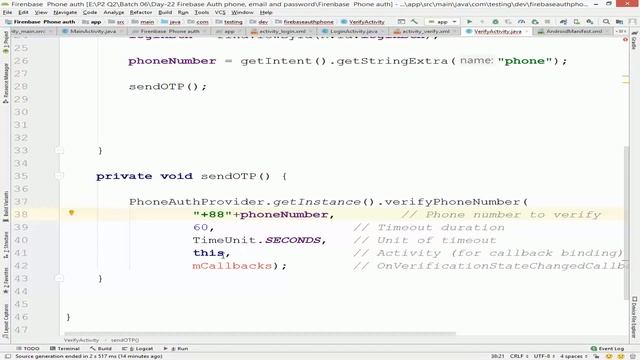This screenshot has width=640, height=360.
Task: Toggle tool window bars icon in status bar
Action: pos(8,356)
